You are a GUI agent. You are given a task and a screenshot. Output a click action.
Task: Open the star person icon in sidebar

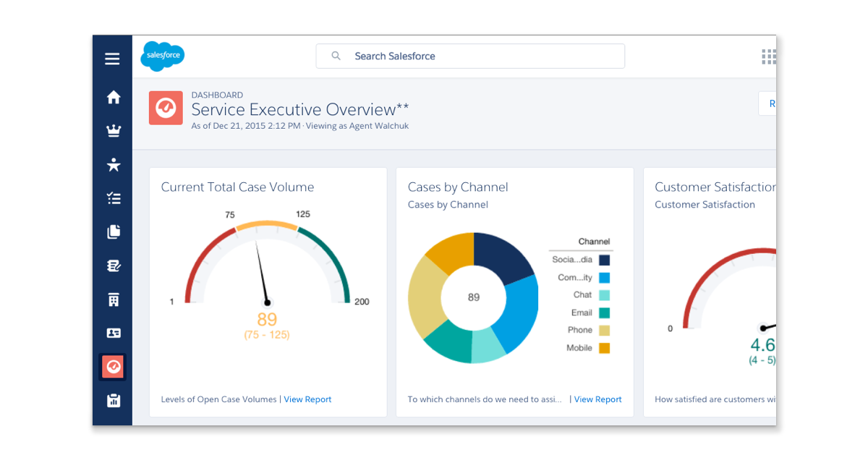pyautogui.click(x=114, y=165)
